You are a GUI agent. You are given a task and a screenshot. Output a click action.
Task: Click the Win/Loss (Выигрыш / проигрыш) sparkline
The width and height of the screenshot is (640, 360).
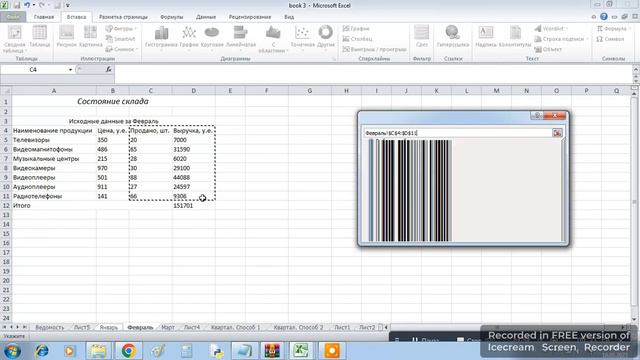click(374, 49)
